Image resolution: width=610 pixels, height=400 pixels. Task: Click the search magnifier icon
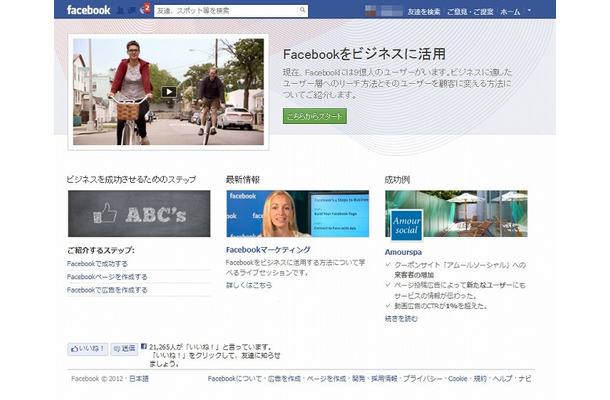[302, 11]
